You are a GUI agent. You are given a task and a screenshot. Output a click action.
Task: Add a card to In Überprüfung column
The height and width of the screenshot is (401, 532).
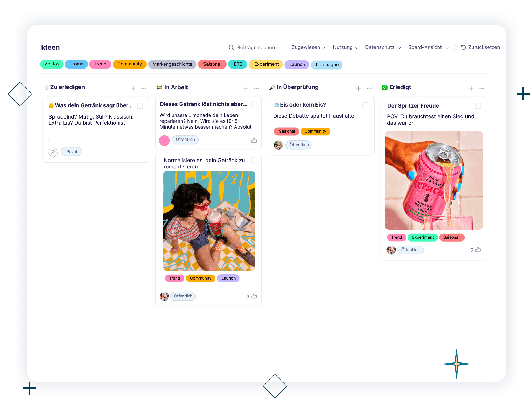tap(358, 88)
